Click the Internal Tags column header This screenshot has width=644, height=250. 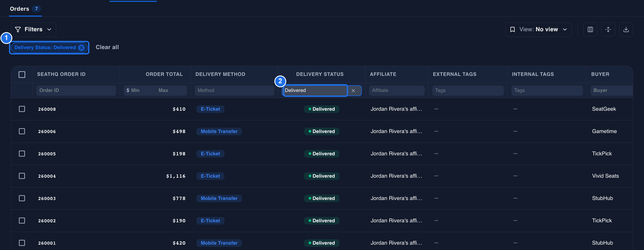pos(533,74)
